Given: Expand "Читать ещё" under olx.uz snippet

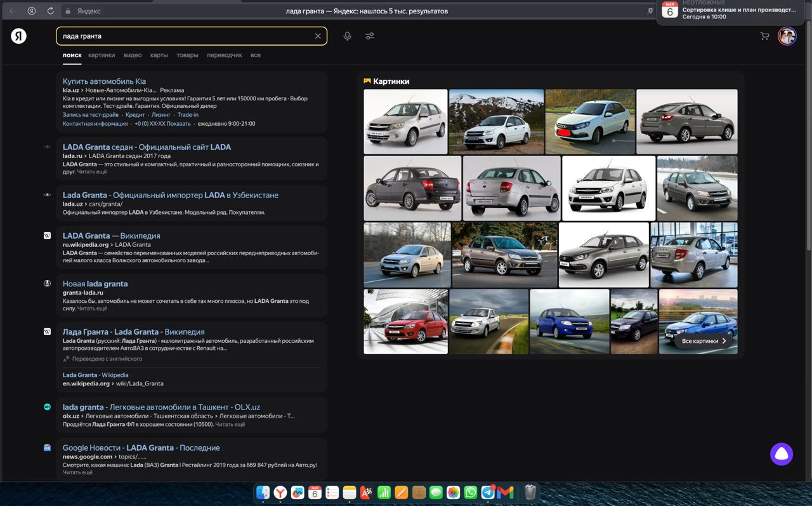Looking at the screenshot, I should (230, 424).
